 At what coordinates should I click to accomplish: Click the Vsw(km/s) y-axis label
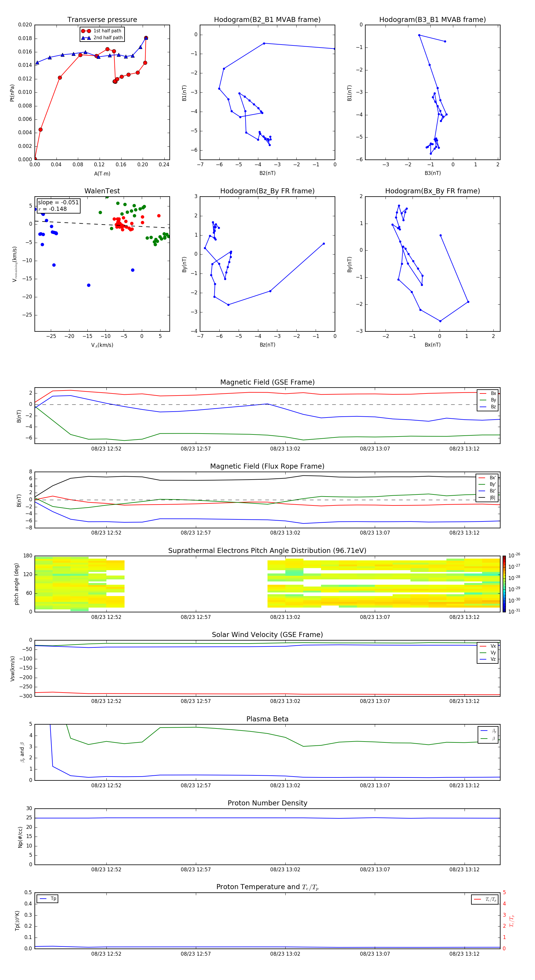(12, 668)
